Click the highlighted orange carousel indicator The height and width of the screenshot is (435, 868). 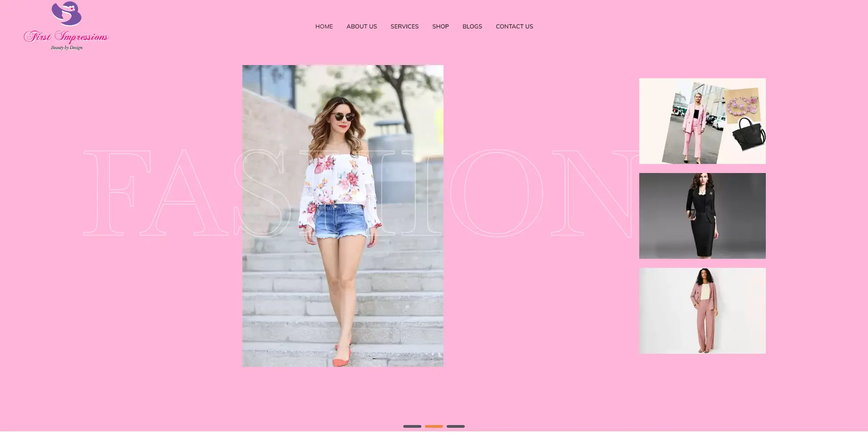click(x=434, y=426)
